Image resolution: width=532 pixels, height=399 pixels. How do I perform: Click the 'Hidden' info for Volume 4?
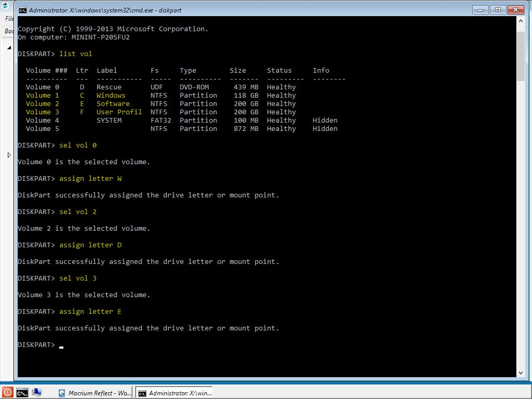(x=325, y=120)
